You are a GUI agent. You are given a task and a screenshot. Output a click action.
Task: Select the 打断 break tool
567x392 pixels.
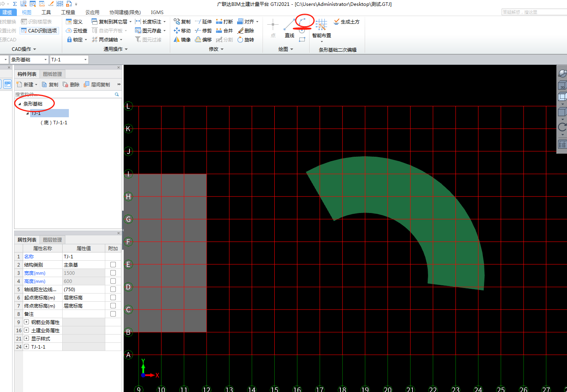click(x=224, y=21)
